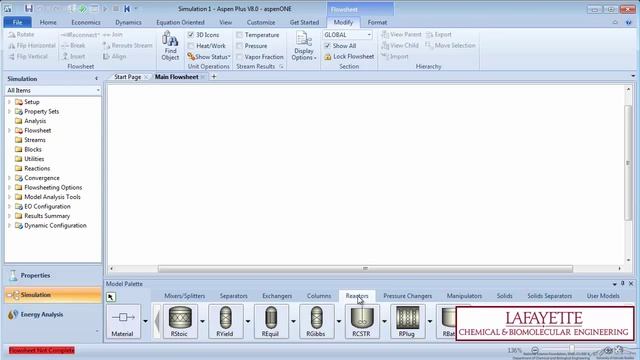Open the Pressure Changers palette tab
The image size is (640, 360).
point(407,296)
